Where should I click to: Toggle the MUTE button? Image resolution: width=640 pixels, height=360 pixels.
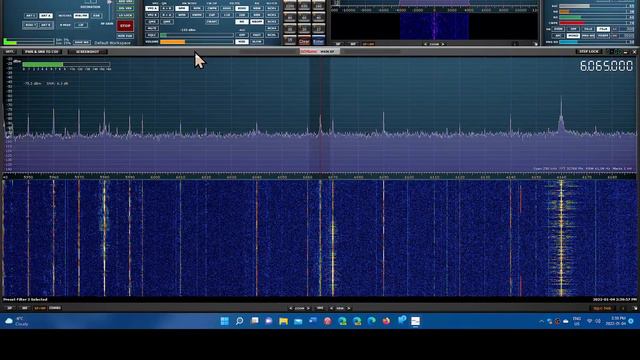[152, 29]
